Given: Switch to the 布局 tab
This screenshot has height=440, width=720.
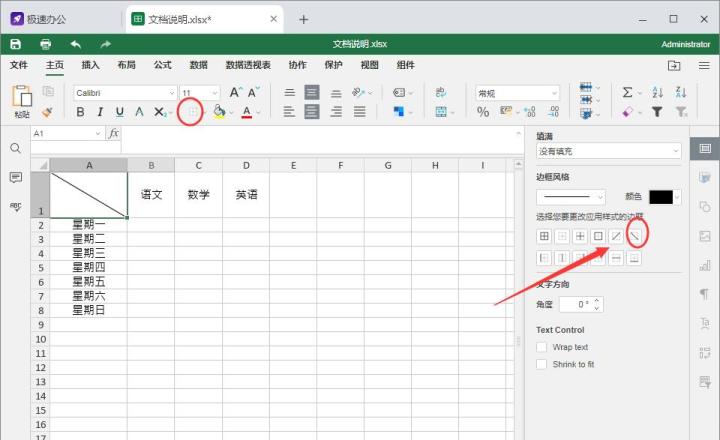Looking at the screenshot, I should coord(126,65).
